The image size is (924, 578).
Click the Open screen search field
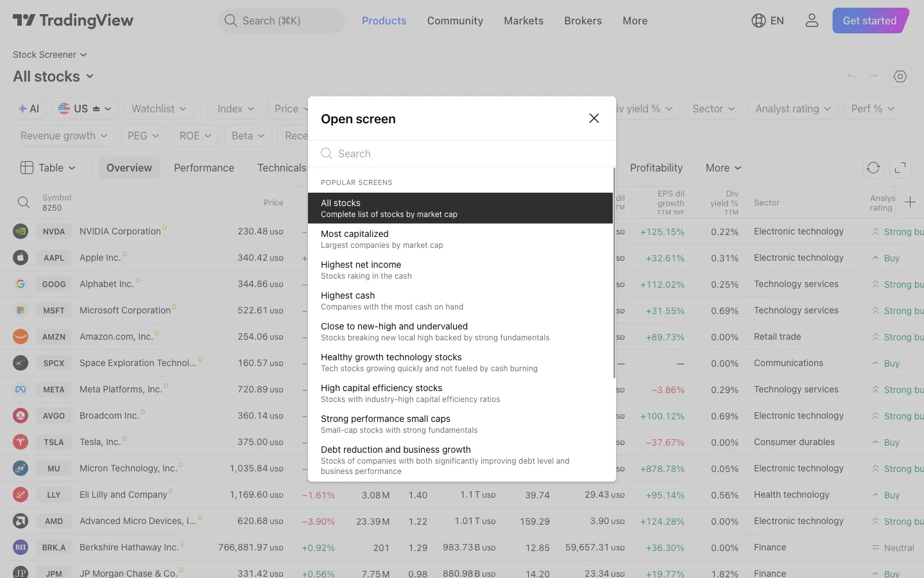462,153
